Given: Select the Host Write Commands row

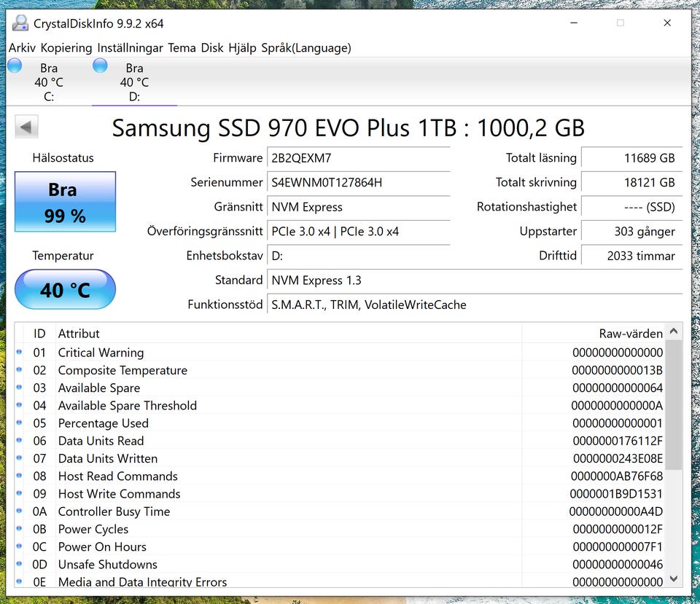Looking at the screenshot, I should (x=340, y=494).
